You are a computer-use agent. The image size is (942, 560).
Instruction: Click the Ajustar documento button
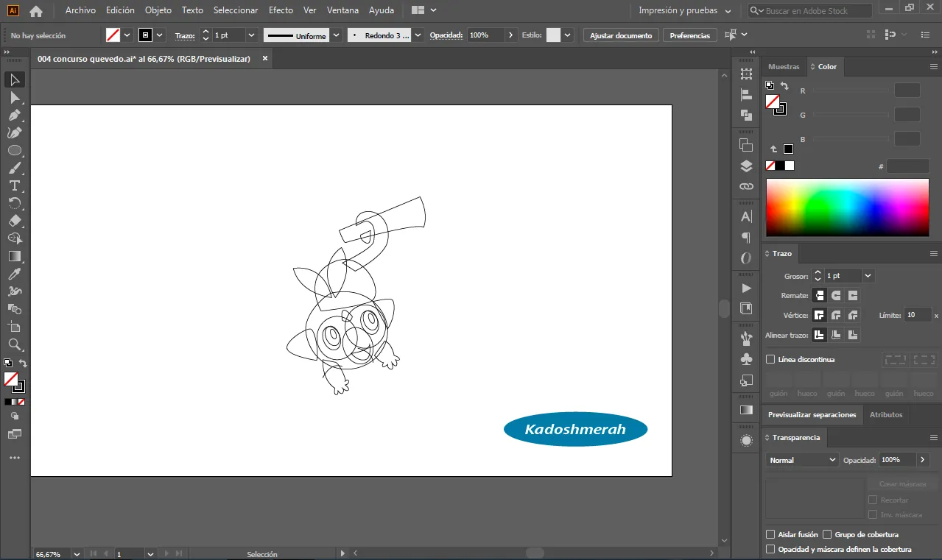(x=621, y=35)
